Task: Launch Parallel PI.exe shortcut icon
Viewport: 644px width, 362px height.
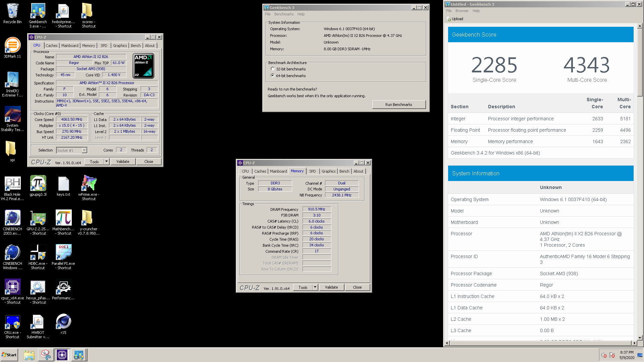Action: coord(63,257)
